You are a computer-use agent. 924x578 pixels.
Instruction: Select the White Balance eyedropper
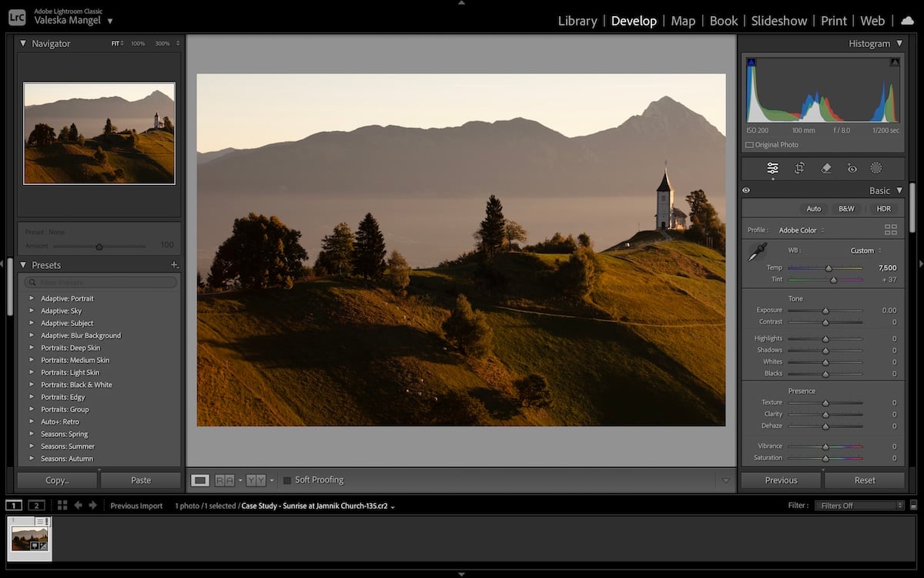756,250
